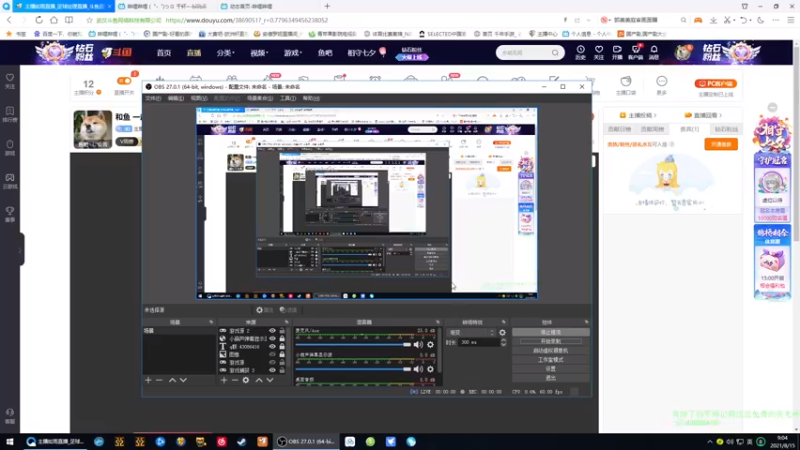Expand 分类 dropdown in Douyu navigation
800x450 pixels.
tap(225, 53)
